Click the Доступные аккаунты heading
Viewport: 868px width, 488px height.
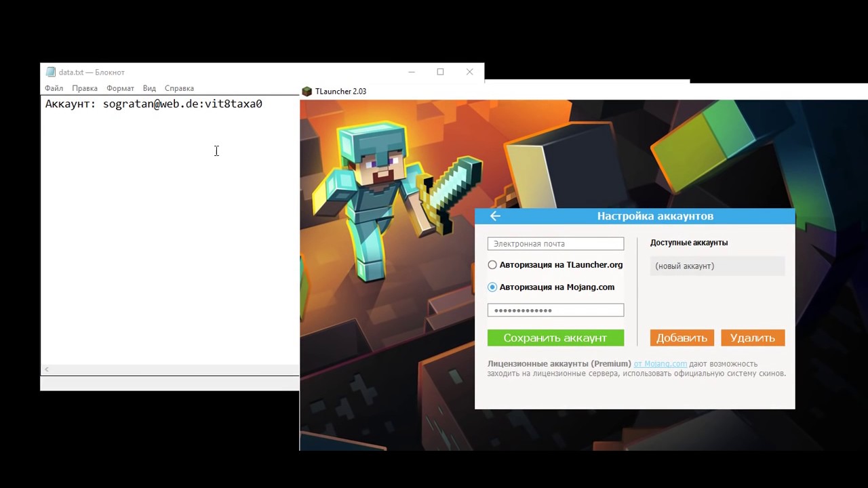tap(689, 243)
